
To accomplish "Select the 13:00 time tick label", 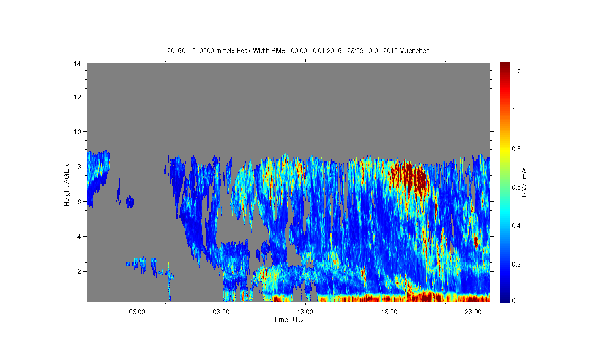I will [305, 312].
